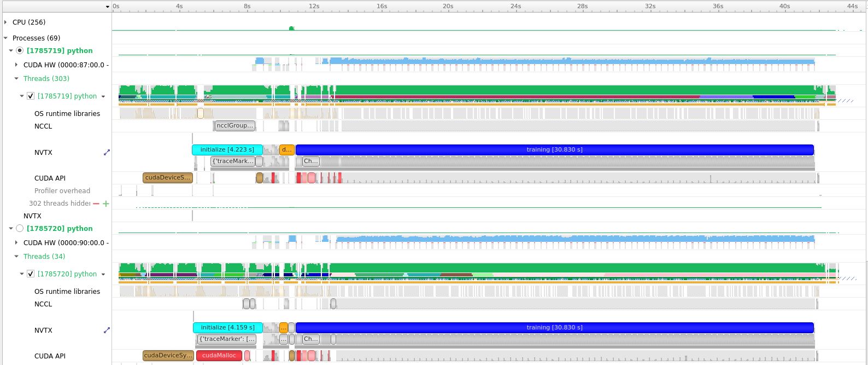
Task: Open the timeline header dropdown arrow
Action: (x=108, y=7)
